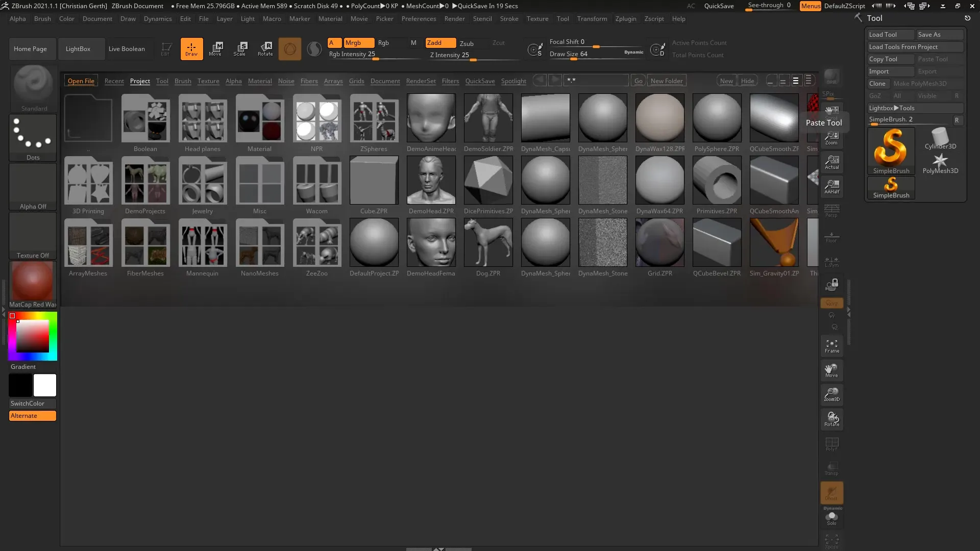Expand Lightbox Tools in Tool palette
Viewport: 980px width, 551px height.
pos(915,108)
